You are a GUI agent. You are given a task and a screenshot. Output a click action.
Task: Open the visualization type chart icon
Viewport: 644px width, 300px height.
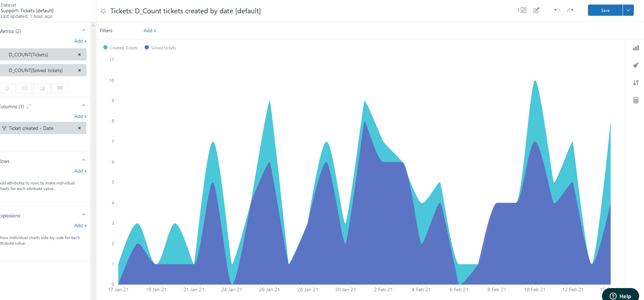636,48
